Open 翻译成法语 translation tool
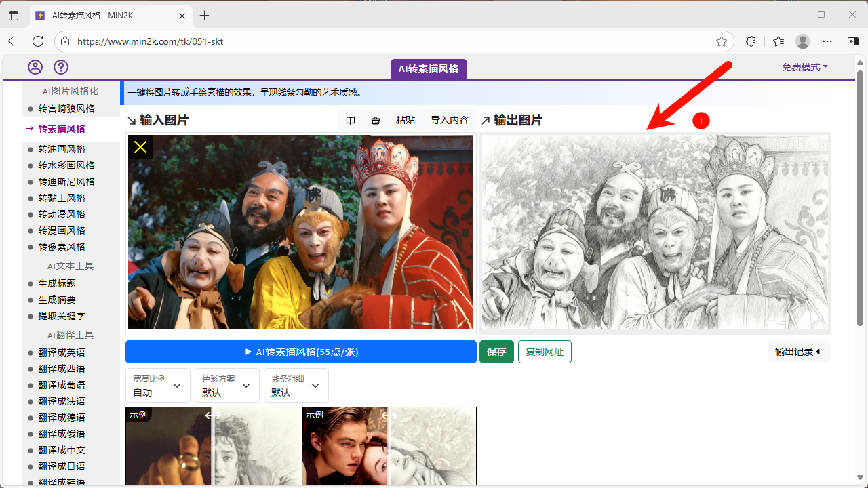Viewport: 868px width, 488px height. click(x=62, y=401)
